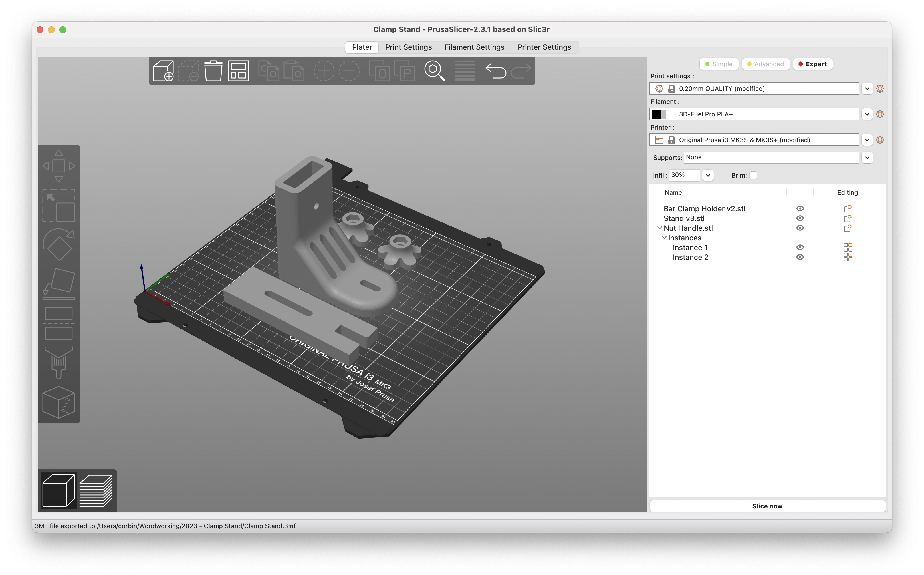The image size is (924, 575).
Task: Click the Split to objects icon
Action: point(379,71)
